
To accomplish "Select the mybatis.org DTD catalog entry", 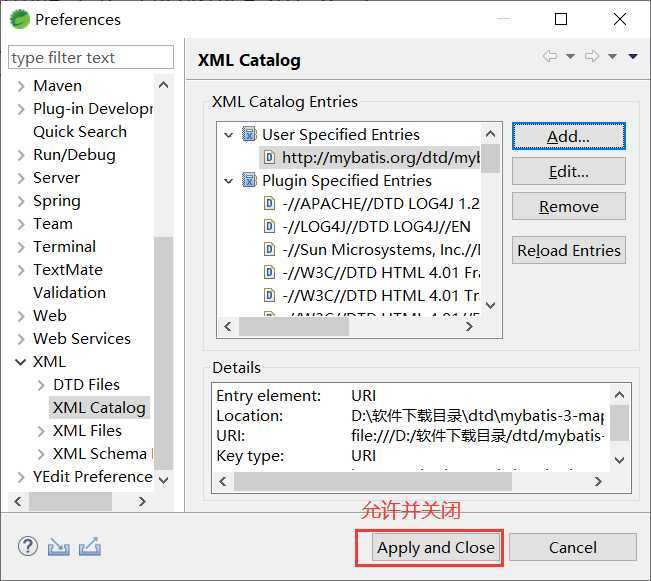I will pos(379,157).
